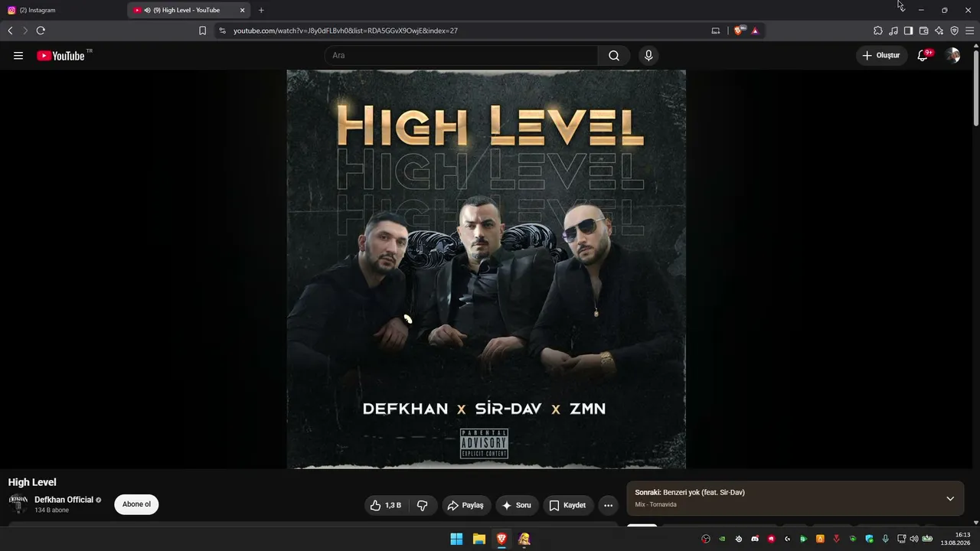Mute the High Level tab audio
Image resolution: width=980 pixels, height=551 pixels.
(147, 10)
